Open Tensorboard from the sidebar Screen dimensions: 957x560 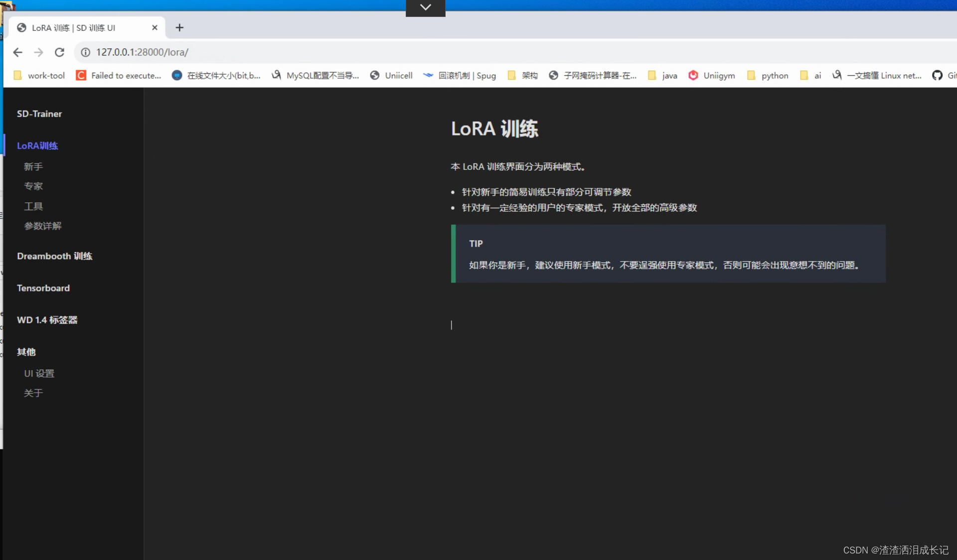tap(43, 288)
